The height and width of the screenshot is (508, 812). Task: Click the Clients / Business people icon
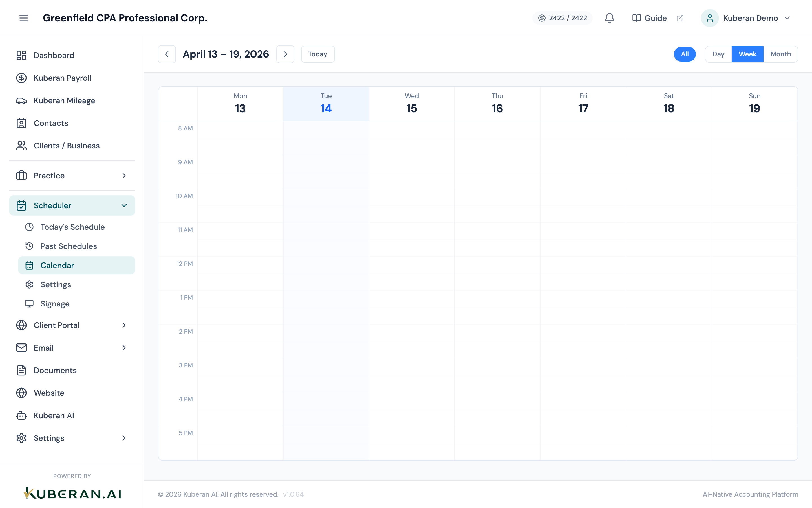pyautogui.click(x=21, y=145)
